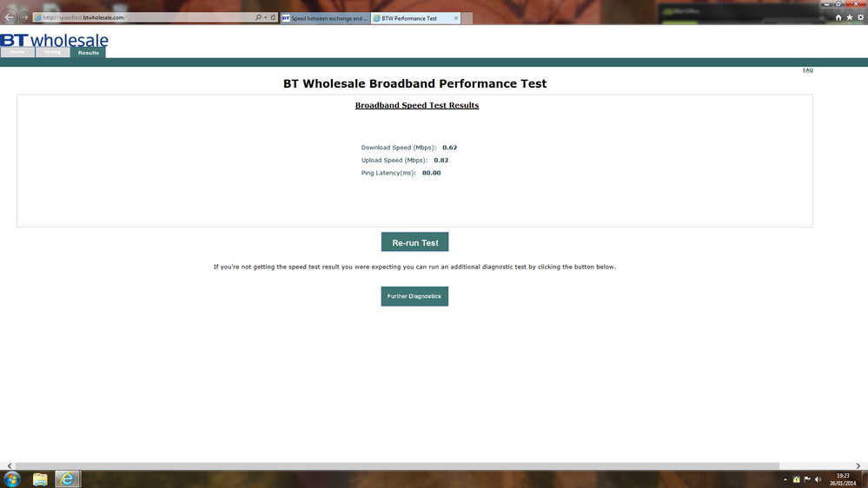Click the horizontal scrollbar right arrow
868x488 pixels.
pyautogui.click(x=858, y=466)
